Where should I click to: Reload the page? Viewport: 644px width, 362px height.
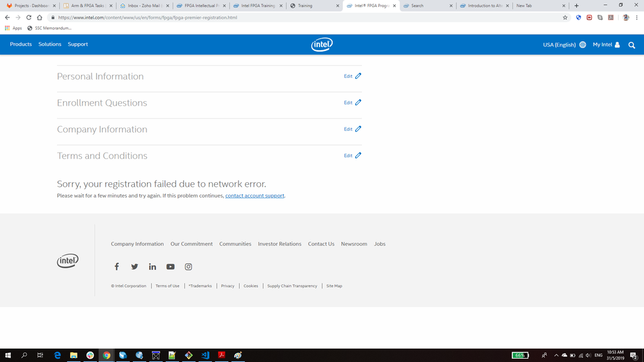point(29,17)
